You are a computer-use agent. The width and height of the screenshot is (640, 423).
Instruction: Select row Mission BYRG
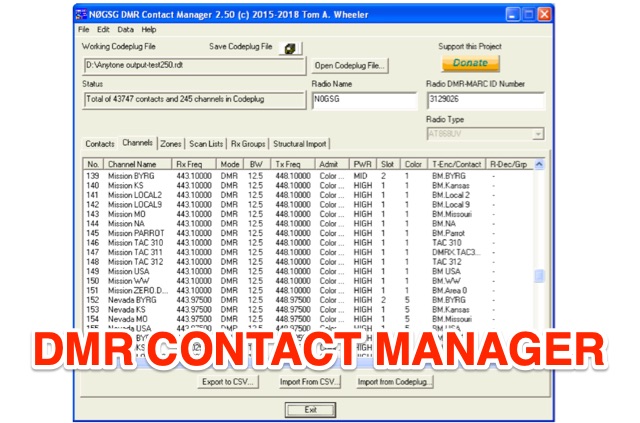coord(308,176)
